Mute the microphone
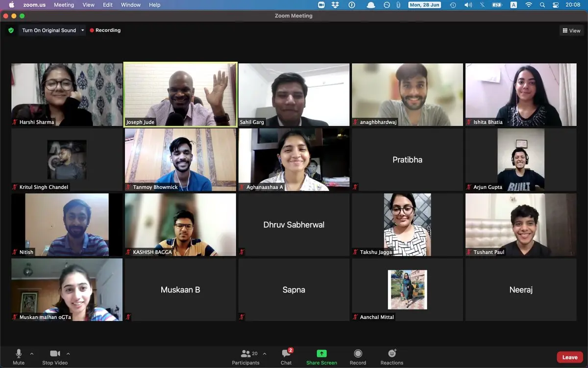 (x=19, y=354)
